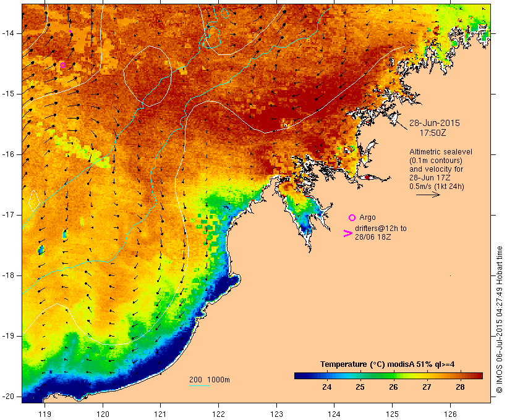Click the latitude axis label '-18'
Screen dimensions: 507x420
[8, 275]
